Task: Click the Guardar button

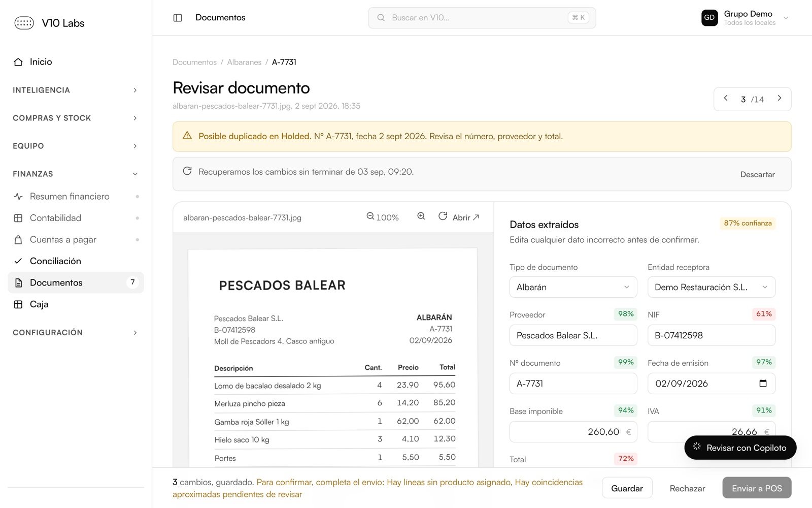Action: coord(627,488)
